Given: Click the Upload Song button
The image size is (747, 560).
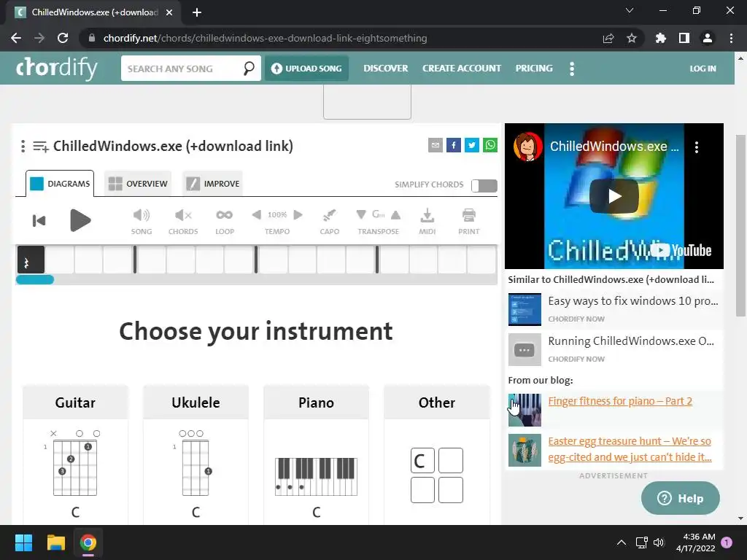Looking at the screenshot, I should (306, 68).
